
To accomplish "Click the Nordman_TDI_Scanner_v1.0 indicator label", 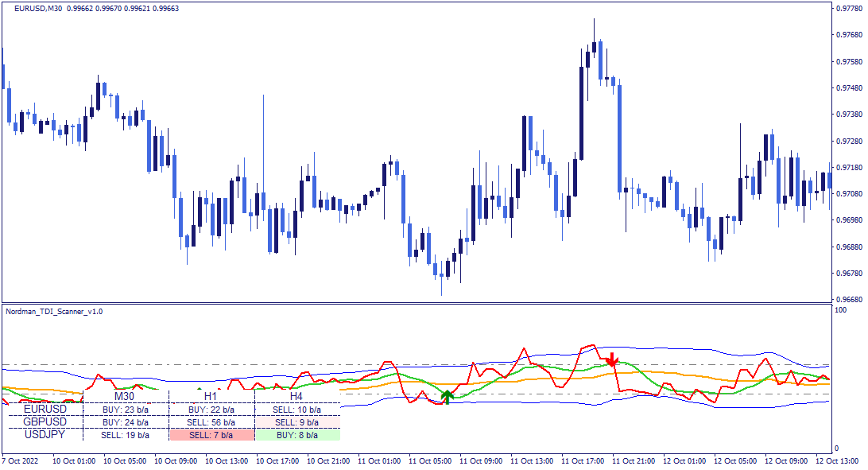I will [x=54, y=312].
